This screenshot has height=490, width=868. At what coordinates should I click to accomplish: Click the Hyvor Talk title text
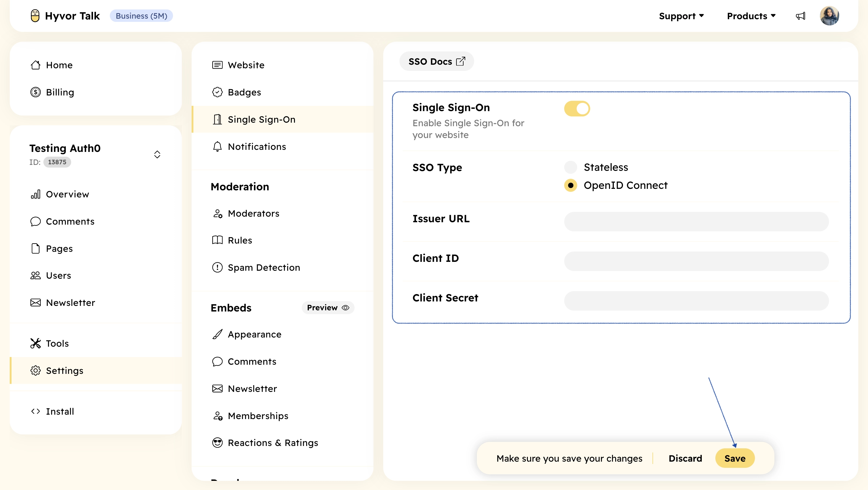pyautogui.click(x=72, y=16)
